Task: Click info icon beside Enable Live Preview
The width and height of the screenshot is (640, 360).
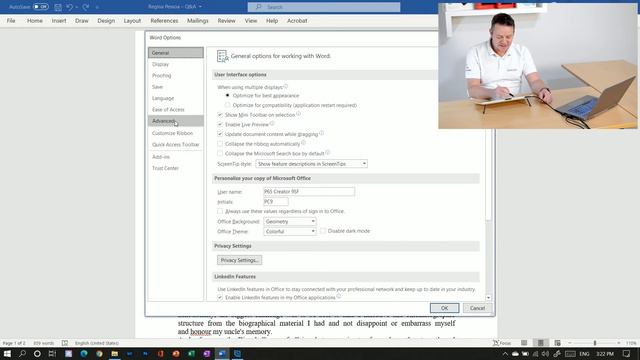Action: [x=272, y=124]
